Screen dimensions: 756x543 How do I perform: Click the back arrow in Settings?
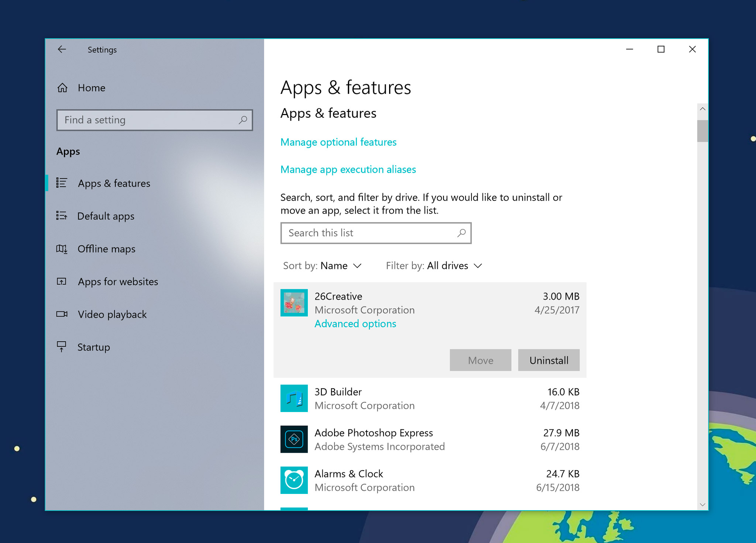62,49
